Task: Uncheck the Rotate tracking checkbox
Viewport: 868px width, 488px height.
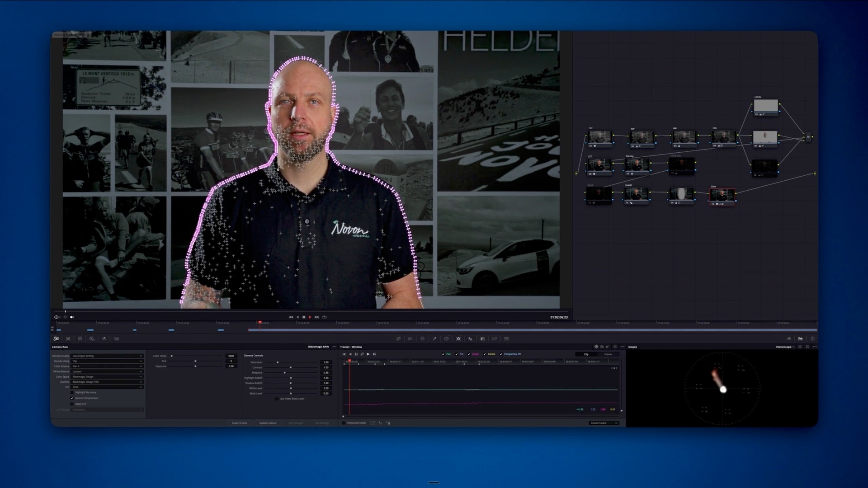Action: (x=485, y=354)
